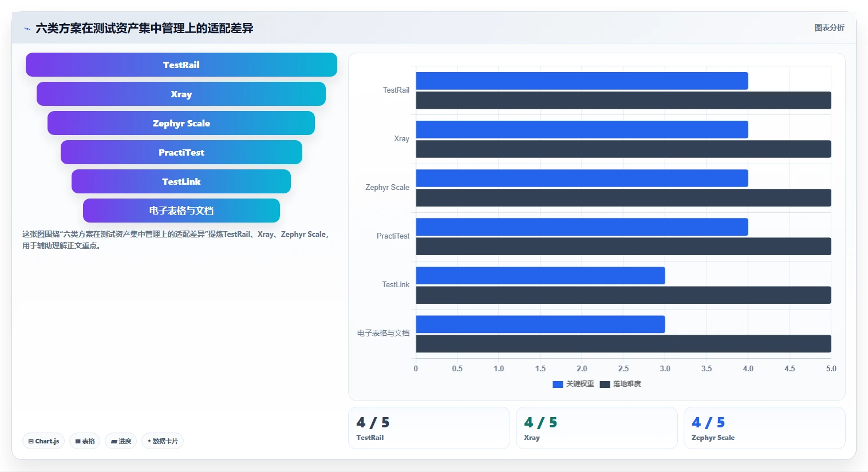Click TestLink blue bar in chart
The width and height of the screenshot is (868, 472).
[x=540, y=275]
